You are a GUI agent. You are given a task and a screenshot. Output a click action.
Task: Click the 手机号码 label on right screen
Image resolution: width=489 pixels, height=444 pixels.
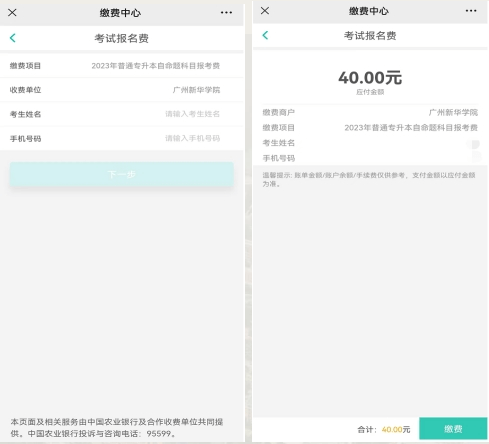[279, 158]
